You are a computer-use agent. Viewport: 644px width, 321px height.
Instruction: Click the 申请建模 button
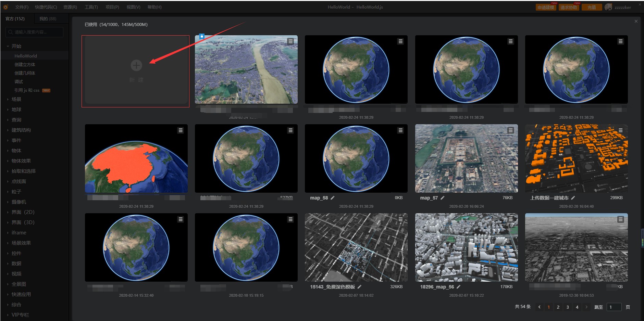click(x=545, y=8)
